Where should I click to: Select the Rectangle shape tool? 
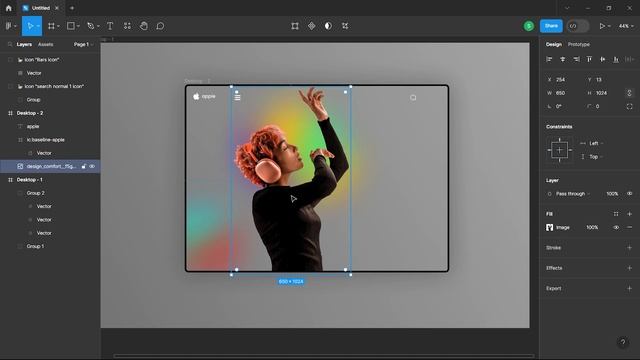point(71,26)
